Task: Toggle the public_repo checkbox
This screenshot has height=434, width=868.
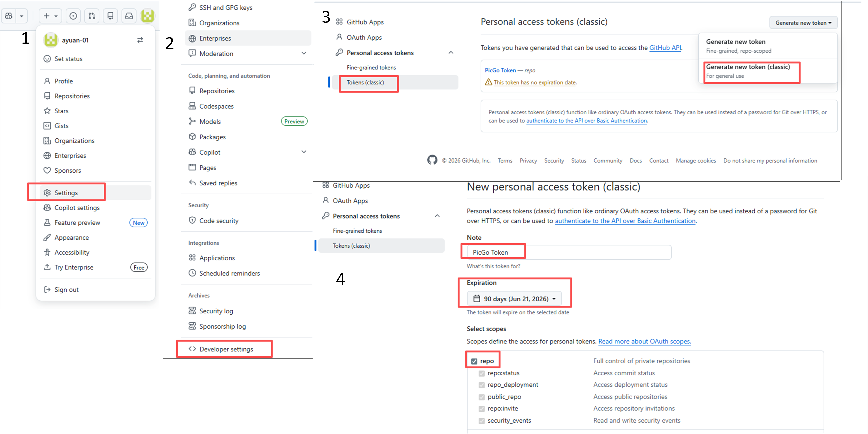Action: (482, 397)
